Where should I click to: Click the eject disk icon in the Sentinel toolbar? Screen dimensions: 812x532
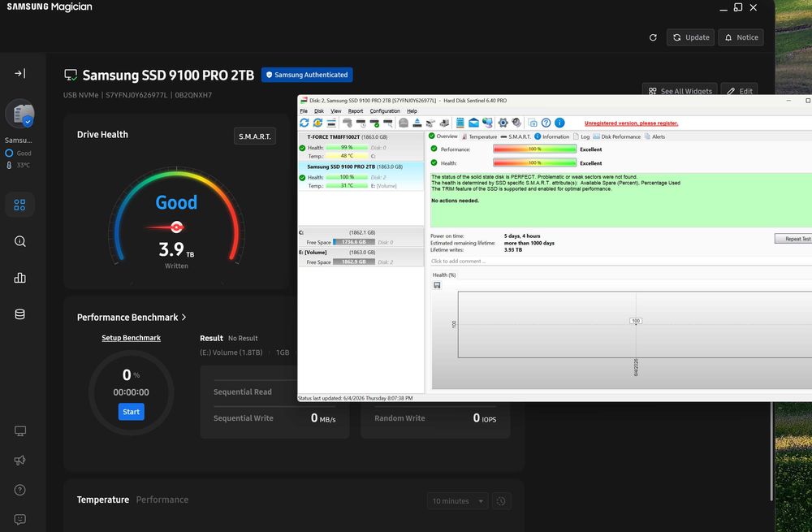[x=417, y=123]
